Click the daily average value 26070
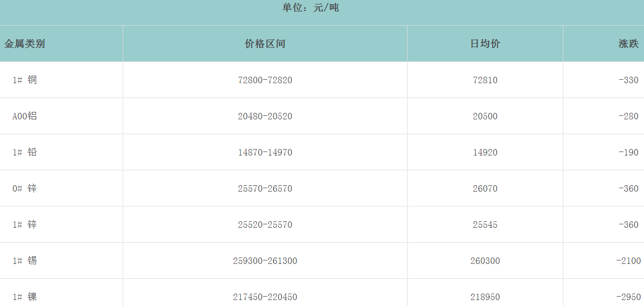This screenshot has height=306, width=644. (x=485, y=188)
